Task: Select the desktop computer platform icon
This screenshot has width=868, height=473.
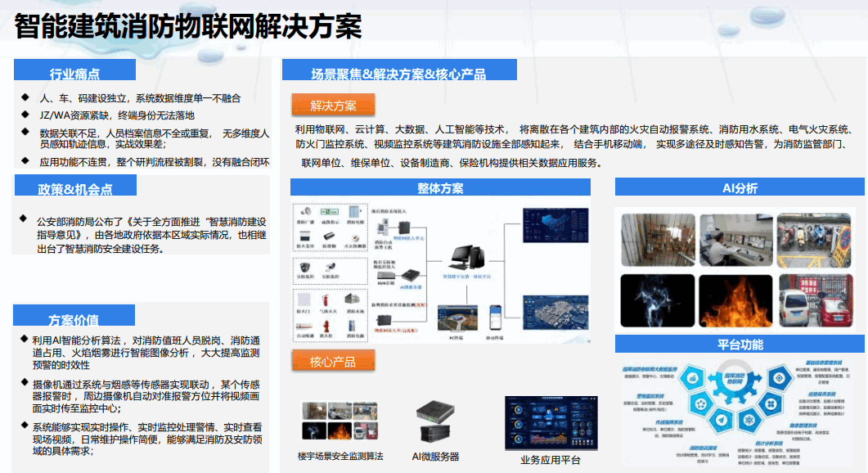Action: [466, 256]
